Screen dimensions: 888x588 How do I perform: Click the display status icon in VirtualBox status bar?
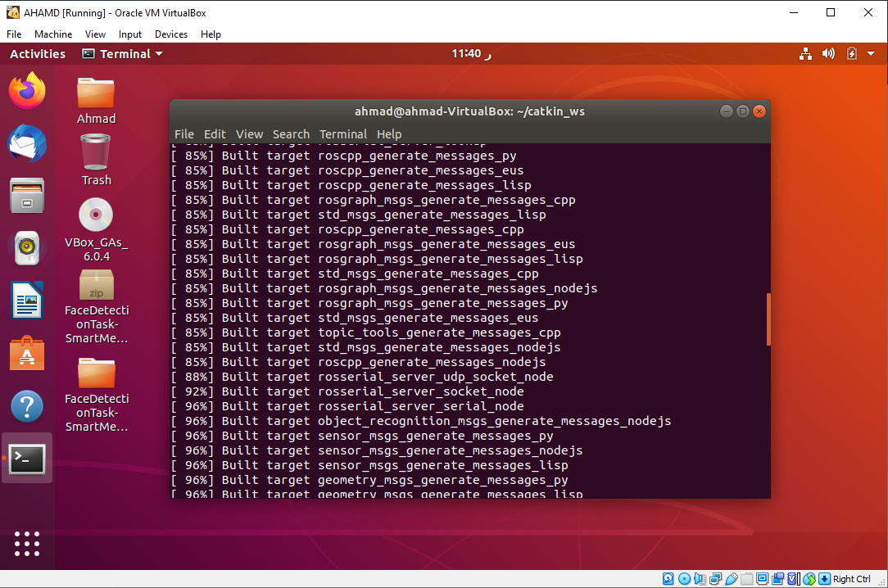tap(760, 578)
